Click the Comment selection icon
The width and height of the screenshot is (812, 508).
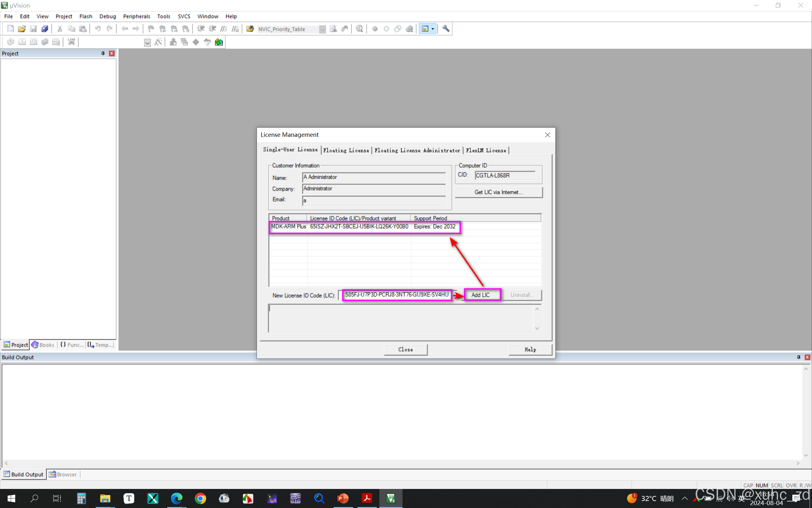[x=224, y=29]
